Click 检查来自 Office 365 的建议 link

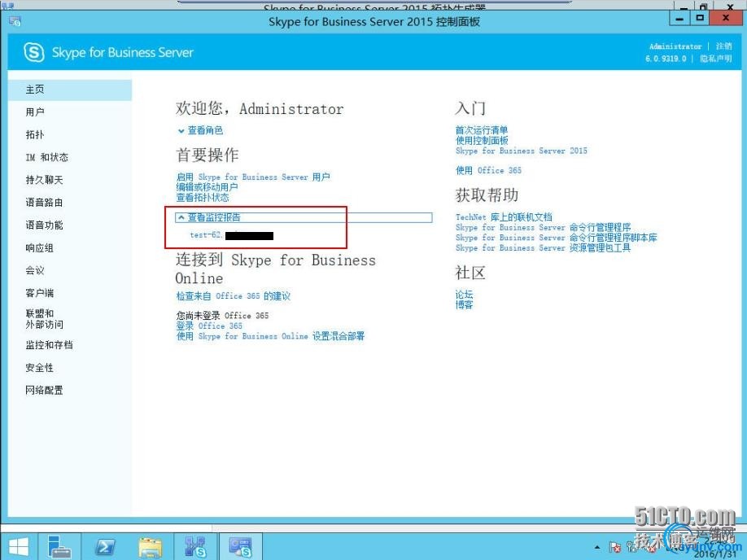[234, 296]
